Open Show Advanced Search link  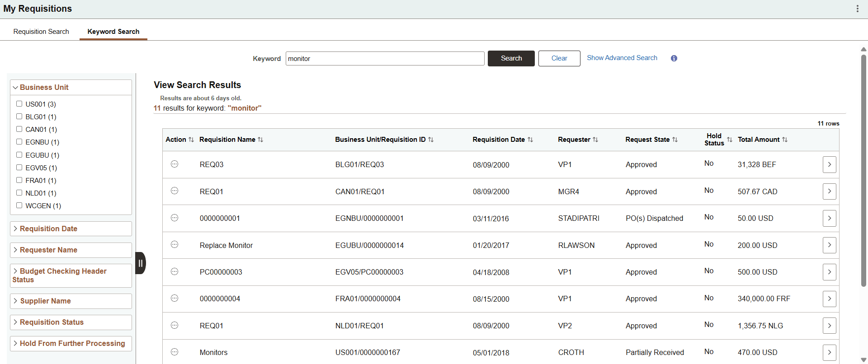[x=622, y=58]
